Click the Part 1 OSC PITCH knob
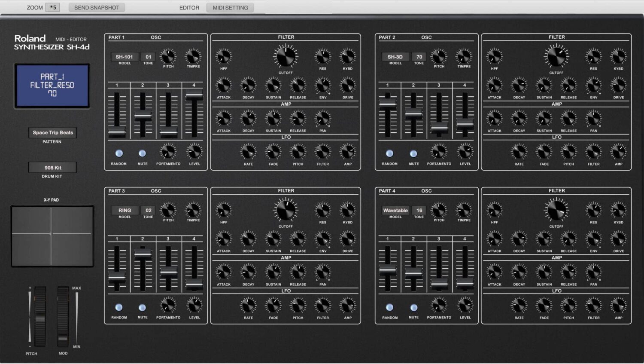This screenshot has width=644, height=364. [x=168, y=56]
